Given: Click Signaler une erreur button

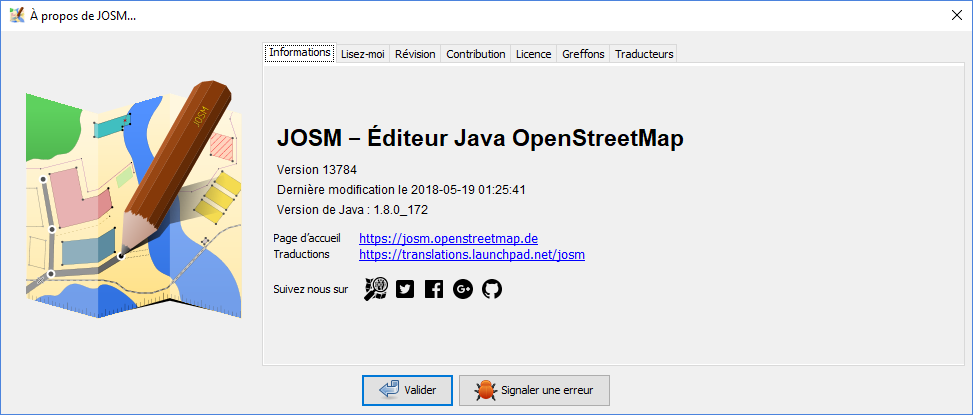Looking at the screenshot, I should pos(534,390).
